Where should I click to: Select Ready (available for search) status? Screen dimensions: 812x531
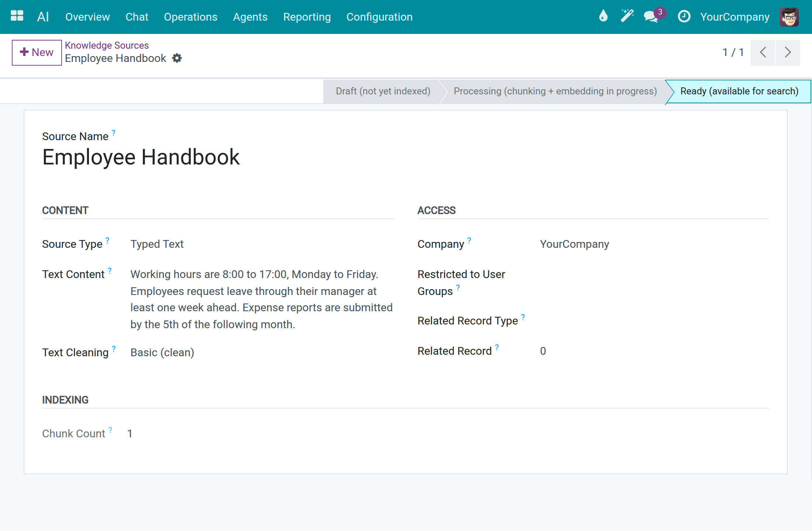(x=739, y=91)
